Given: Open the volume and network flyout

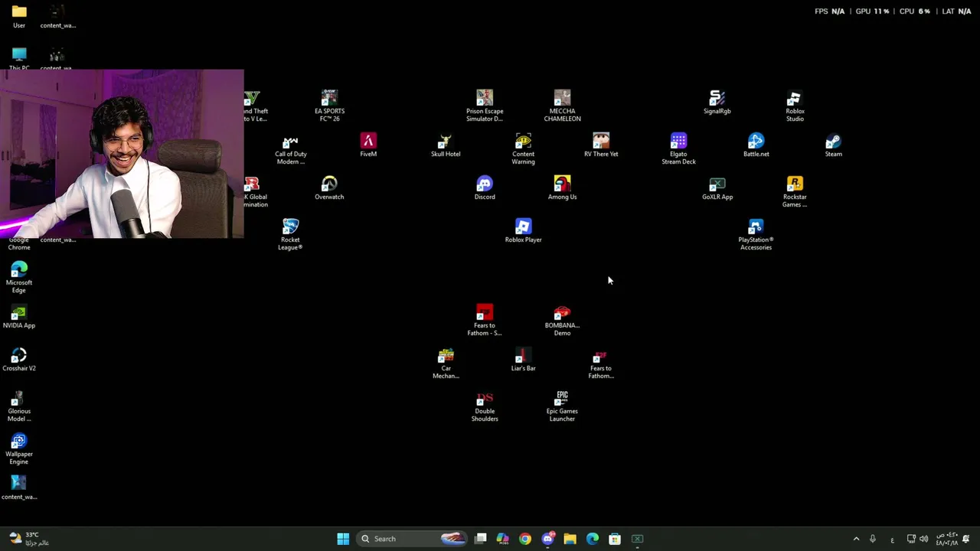Looking at the screenshot, I should pyautogui.click(x=917, y=539).
